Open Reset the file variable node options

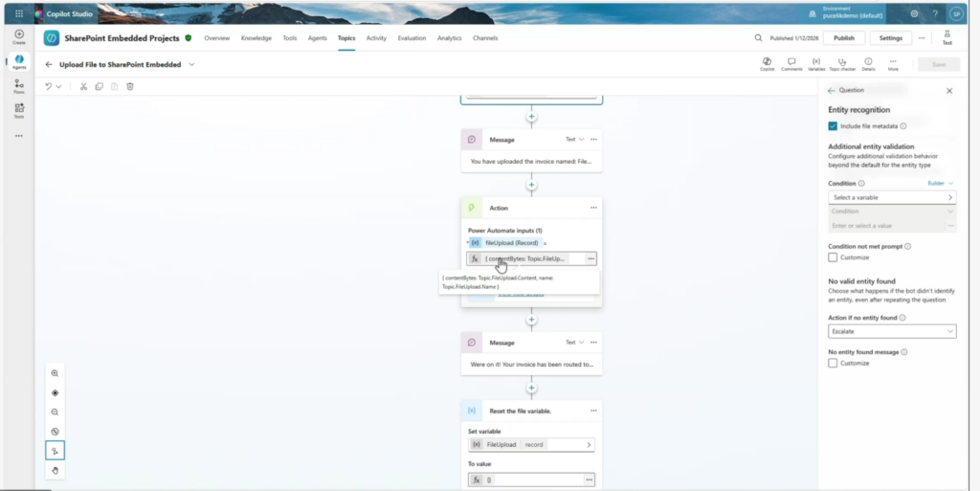pos(593,411)
